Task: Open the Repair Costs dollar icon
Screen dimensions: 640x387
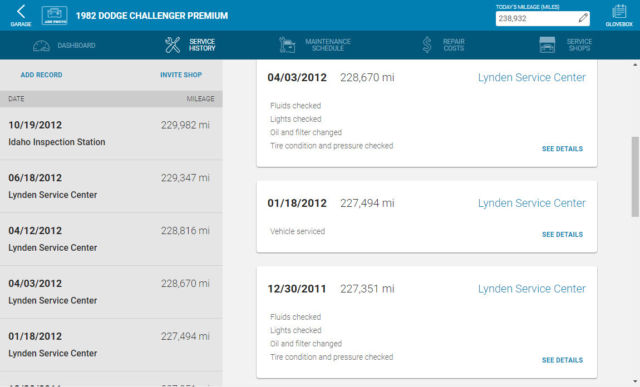Action: coord(427,45)
